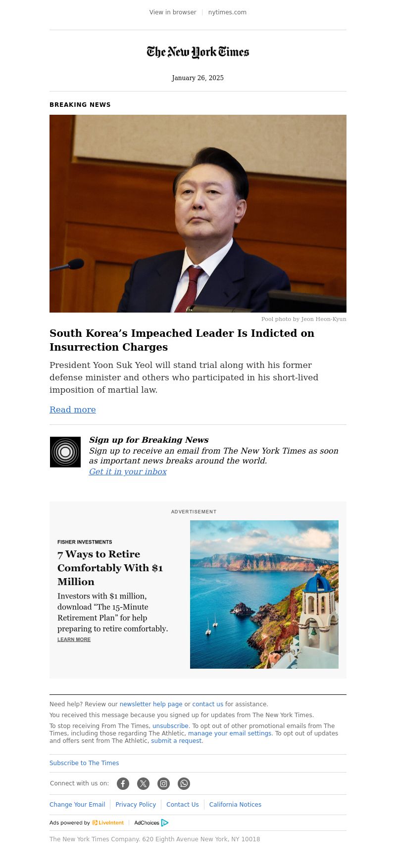Open the Facebook social icon
The height and width of the screenshot is (868, 396).
pyautogui.click(x=123, y=783)
